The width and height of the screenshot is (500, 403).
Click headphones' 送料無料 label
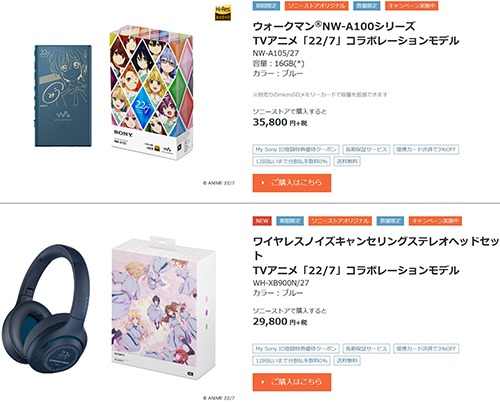point(347,361)
